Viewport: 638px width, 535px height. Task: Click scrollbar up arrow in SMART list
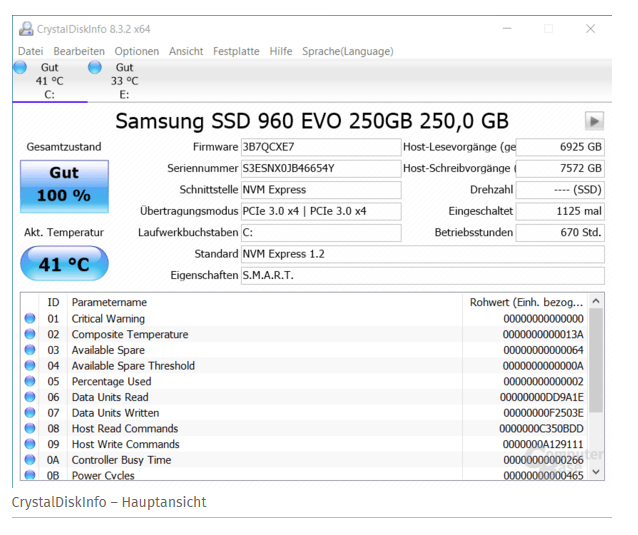click(596, 301)
